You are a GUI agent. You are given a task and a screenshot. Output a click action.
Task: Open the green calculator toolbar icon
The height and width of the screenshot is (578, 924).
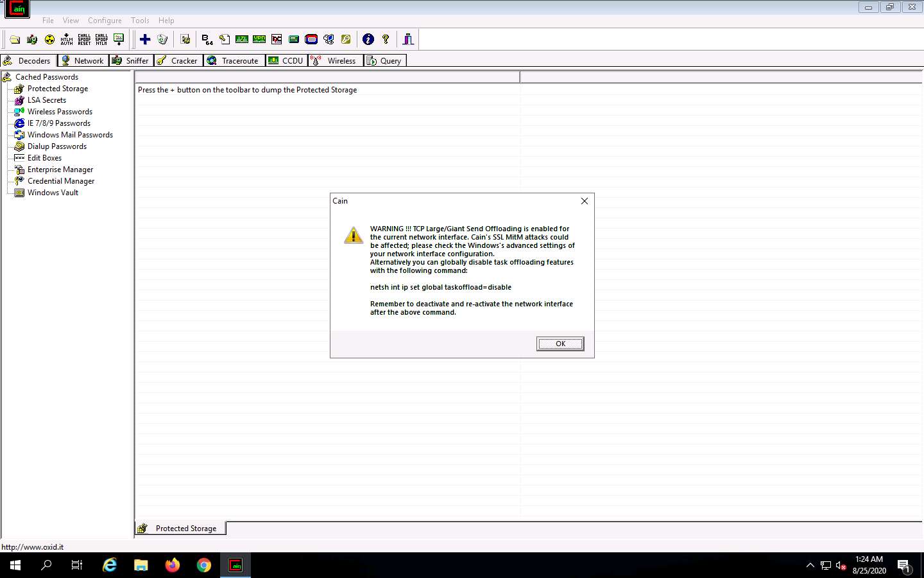point(294,39)
